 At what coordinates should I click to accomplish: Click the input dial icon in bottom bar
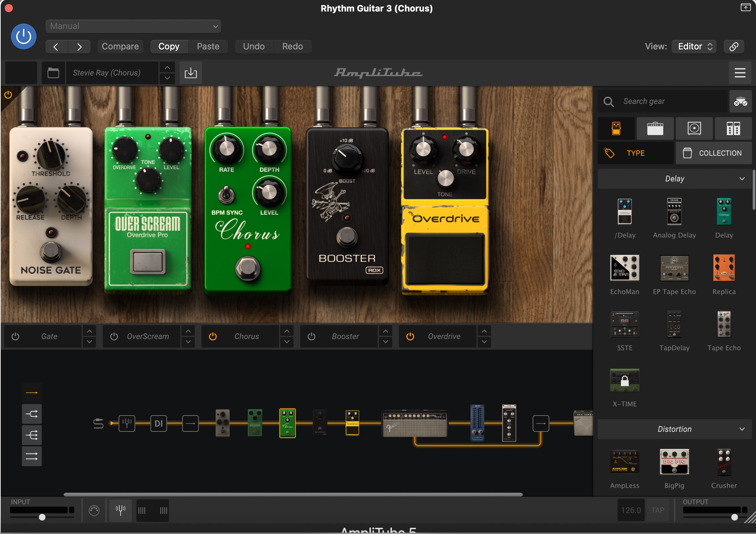click(94, 510)
